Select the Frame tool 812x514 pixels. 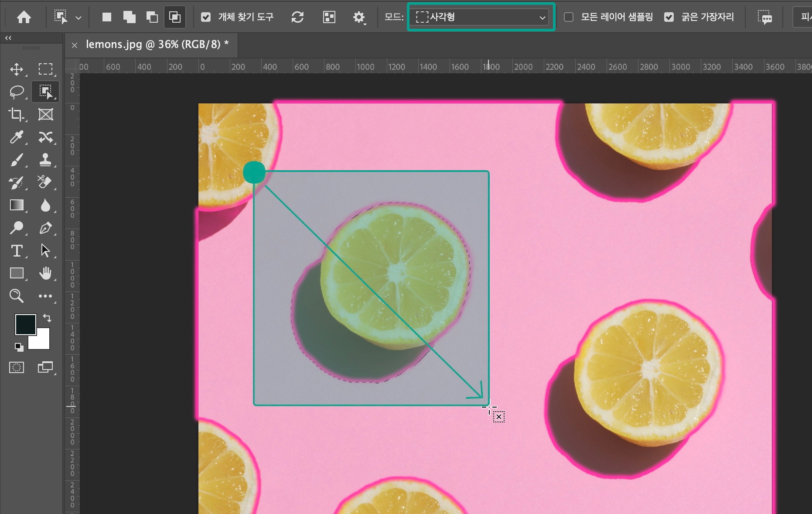pyautogui.click(x=45, y=114)
